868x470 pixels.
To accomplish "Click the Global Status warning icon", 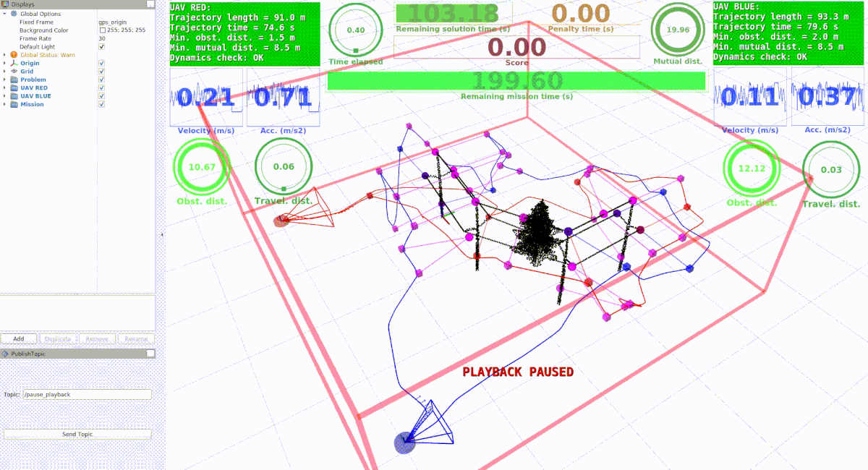I will [14, 55].
